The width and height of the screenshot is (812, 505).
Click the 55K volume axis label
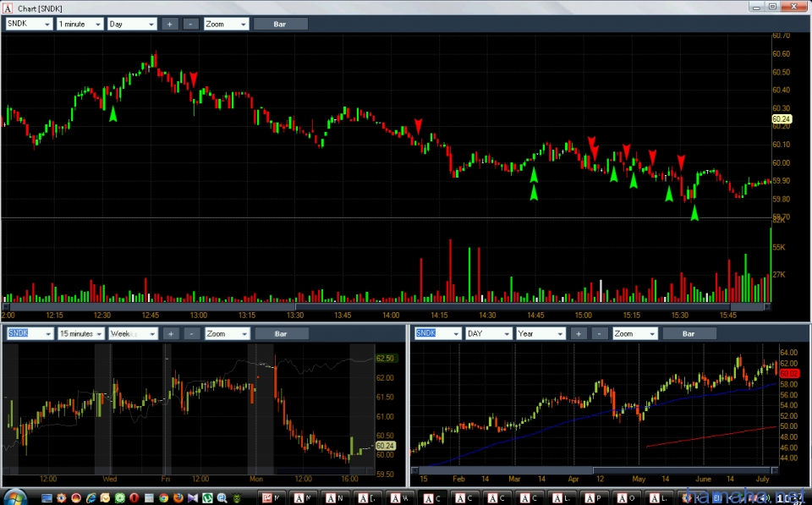pos(779,248)
